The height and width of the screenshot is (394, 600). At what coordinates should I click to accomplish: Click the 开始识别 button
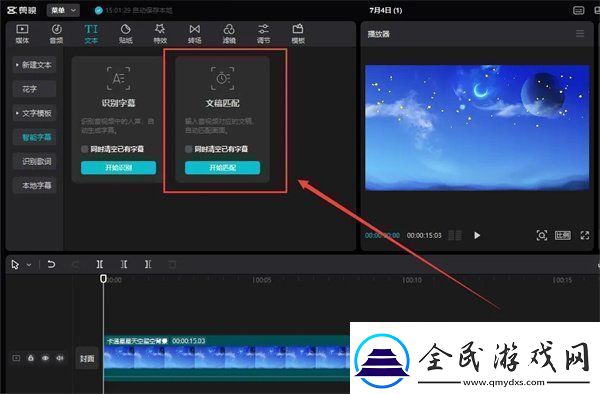click(118, 168)
